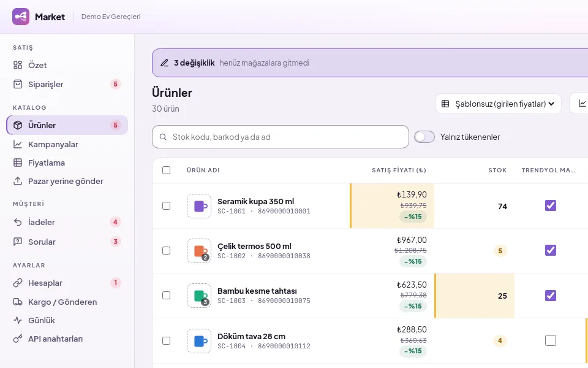Select the Döküm tava 28 cm row checkbox
Image resolution: width=588 pixels, height=368 pixels.
pos(166,340)
